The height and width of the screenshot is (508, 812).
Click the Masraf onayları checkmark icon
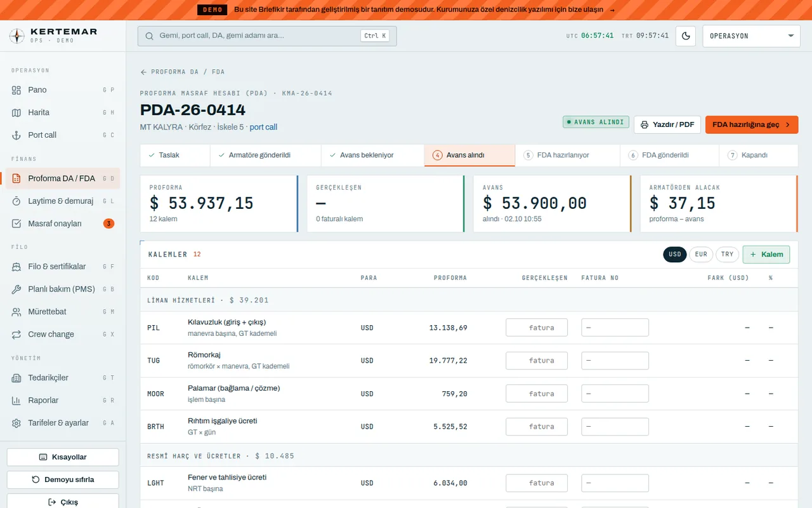pyautogui.click(x=16, y=224)
